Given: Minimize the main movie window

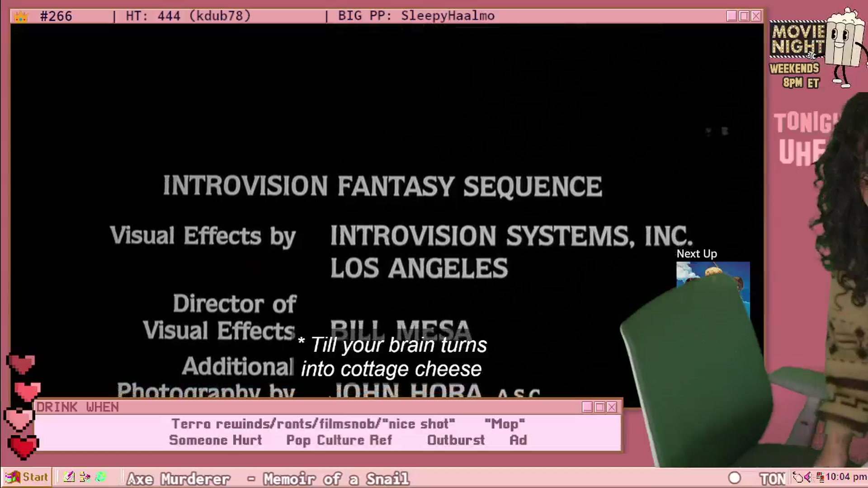Looking at the screenshot, I should click(x=731, y=16).
